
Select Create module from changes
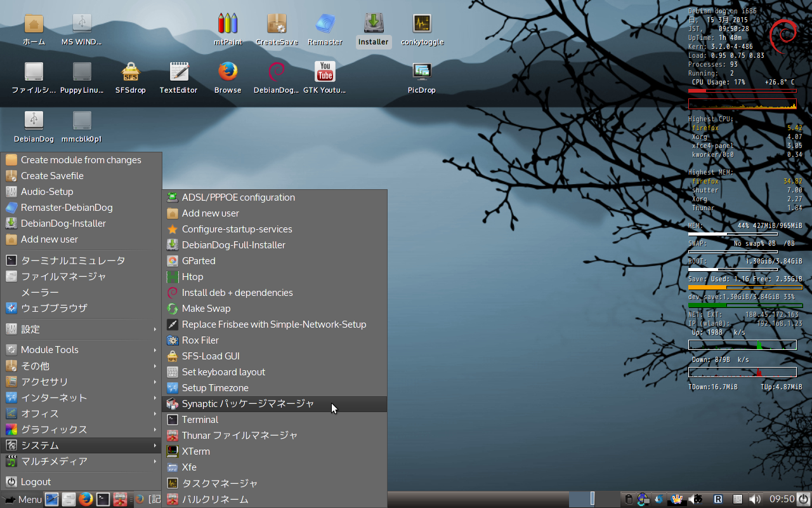tap(81, 160)
